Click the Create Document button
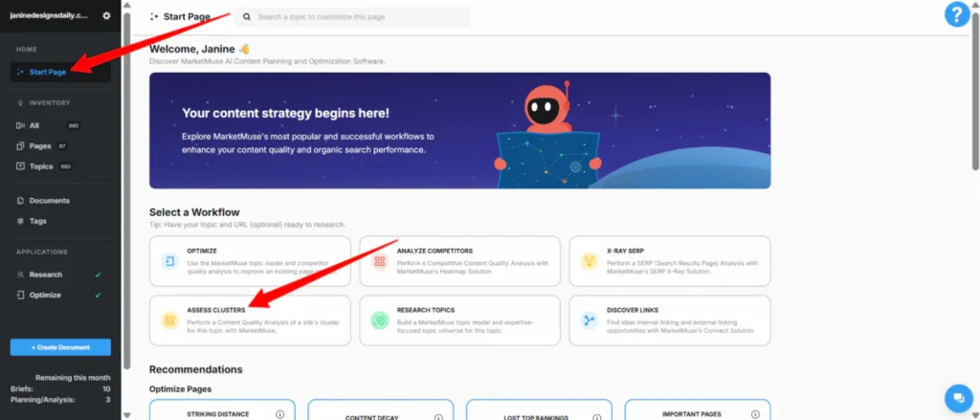The image size is (980, 420). pyautogui.click(x=60, y=347)
